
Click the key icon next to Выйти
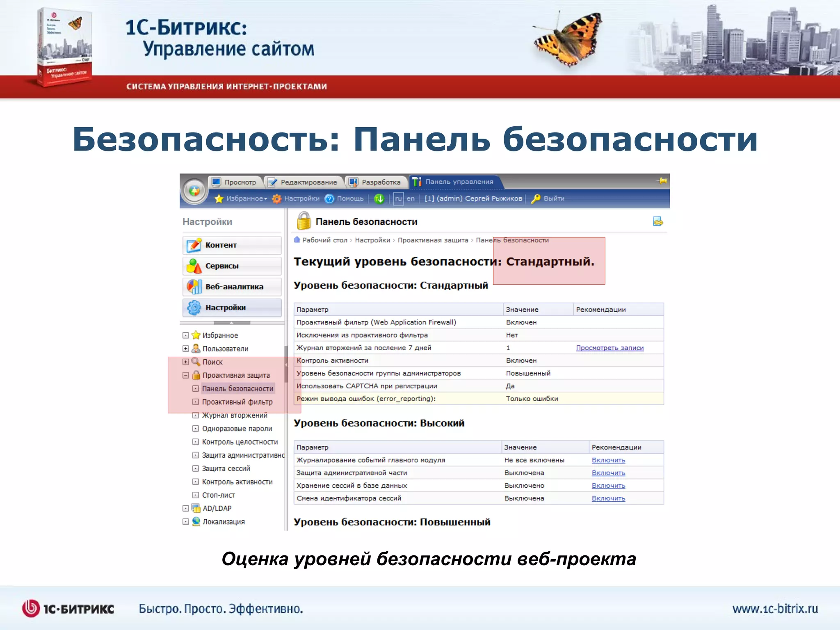[x=535, y=199]
